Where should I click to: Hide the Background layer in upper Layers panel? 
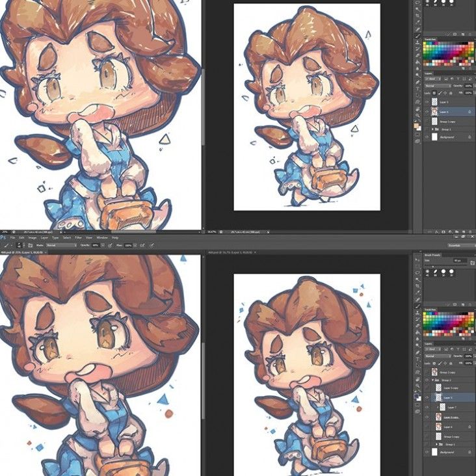coord(427,137)
